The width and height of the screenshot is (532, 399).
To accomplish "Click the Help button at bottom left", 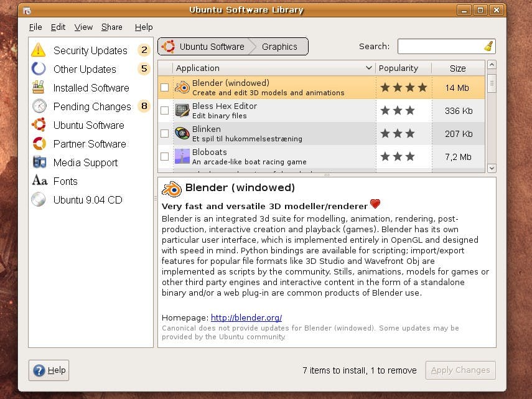I will (49, 370).
